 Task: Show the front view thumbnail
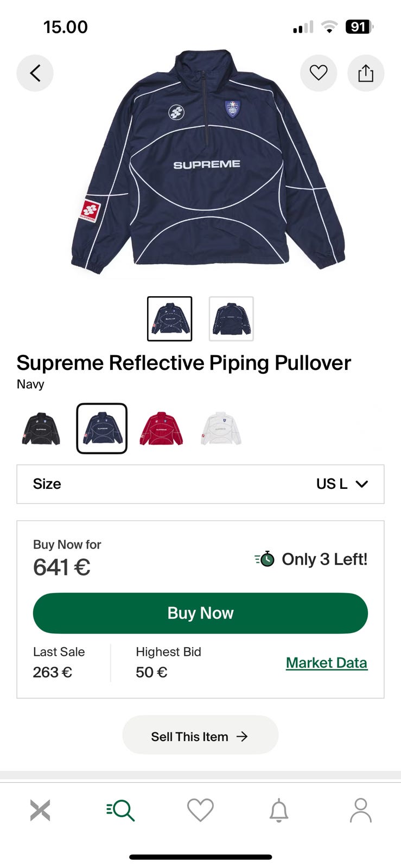pyautogui.click(x=170, y=318)
